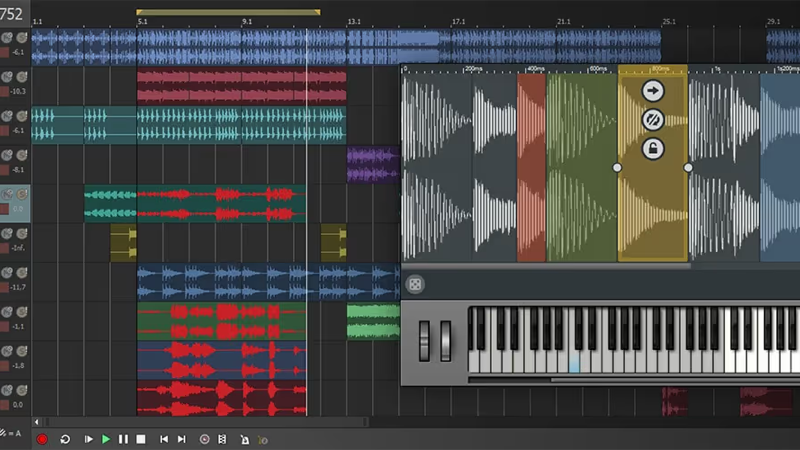Click timeline ruler marker 17.1
Screen dimensions: 800x450
pyautogui.click(x=459, y=21)
